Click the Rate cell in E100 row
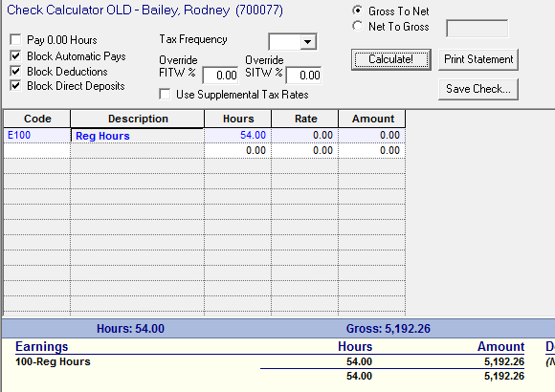 click(x=305, y=136)
